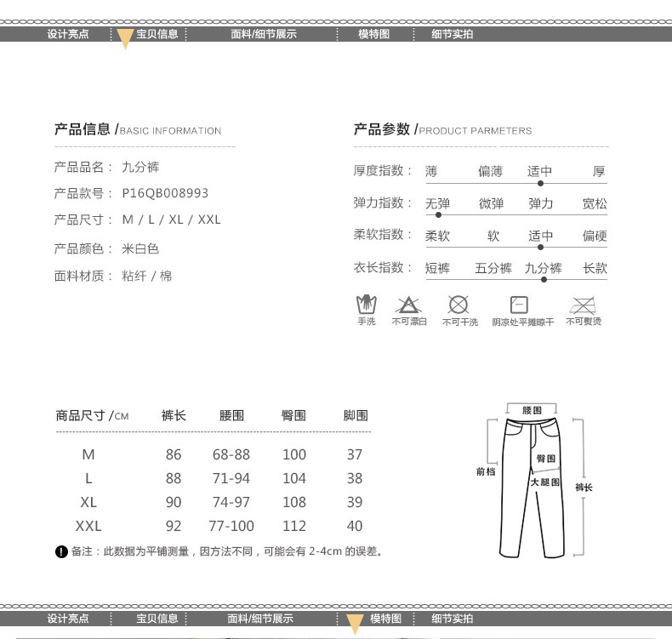Click the 大腿围 label on trousers diagram
Viewport: 672px width, 639px height.
click(545, 482)
